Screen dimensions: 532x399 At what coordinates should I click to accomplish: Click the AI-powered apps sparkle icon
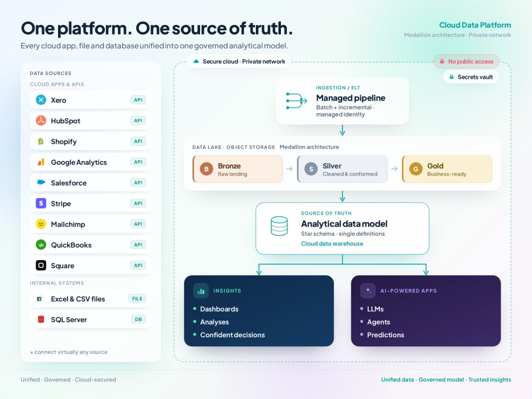coord(368,291)
